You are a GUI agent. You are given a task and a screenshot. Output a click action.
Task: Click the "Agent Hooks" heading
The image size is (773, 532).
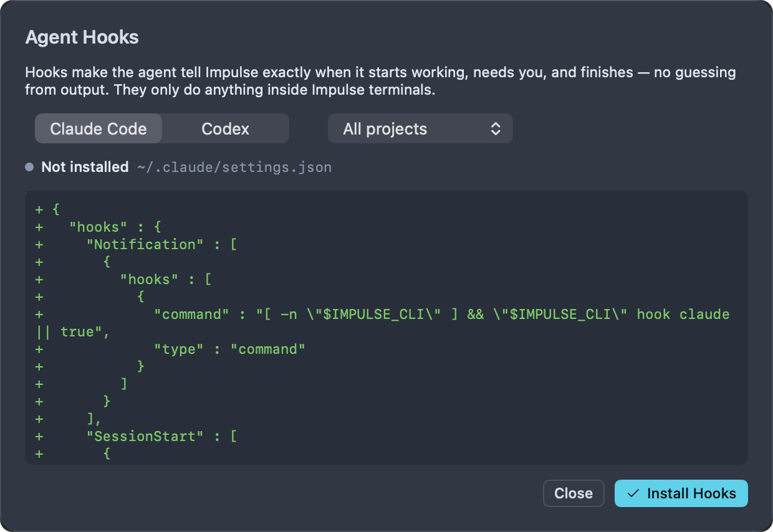tap(82, 37)
